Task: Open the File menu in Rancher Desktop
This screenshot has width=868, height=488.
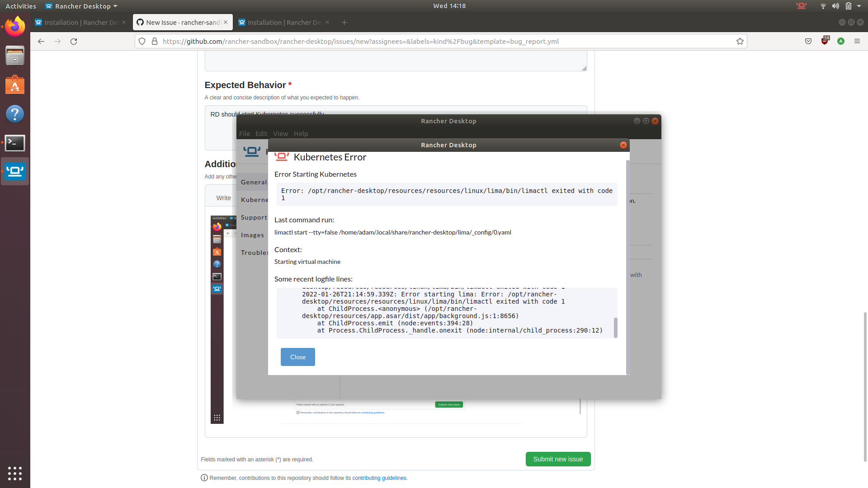Action: (x=244, y=133)
